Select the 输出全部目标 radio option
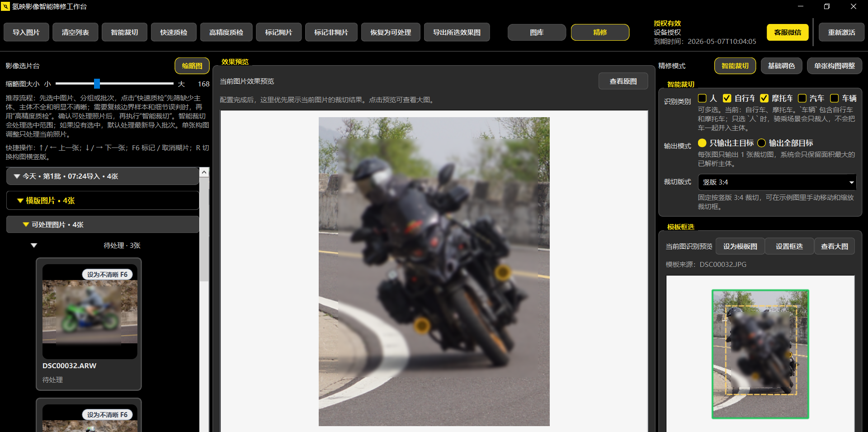 tap(761, 143)
